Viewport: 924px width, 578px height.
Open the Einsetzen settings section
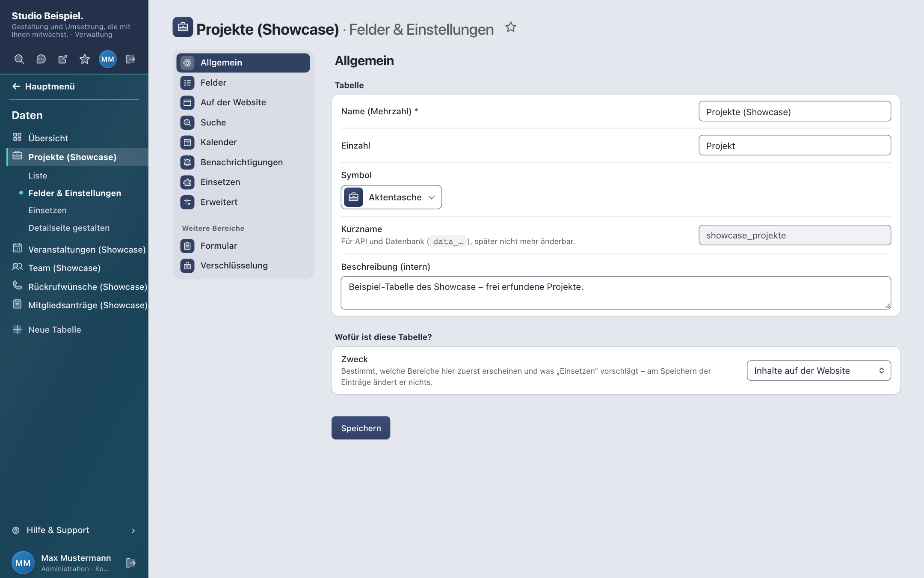243,182
